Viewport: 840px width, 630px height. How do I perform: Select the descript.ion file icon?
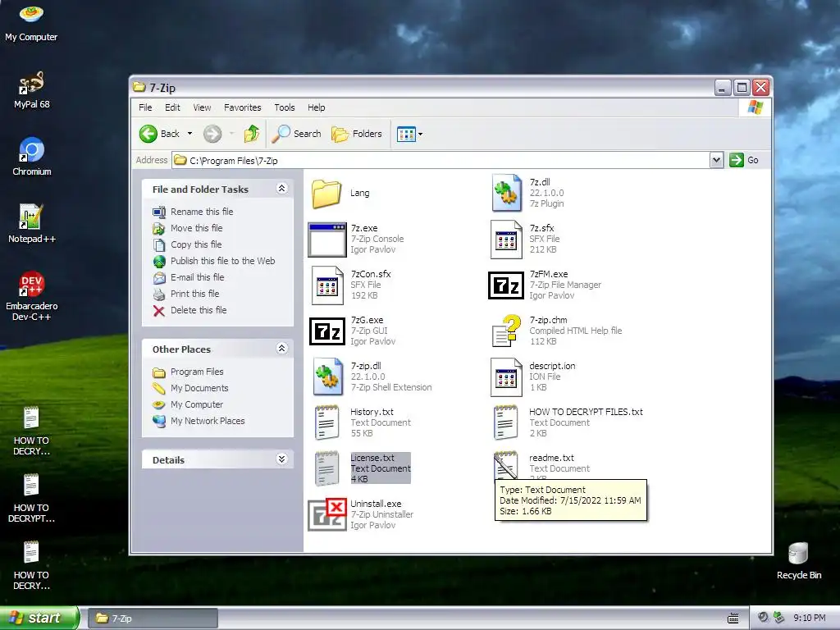506,377
